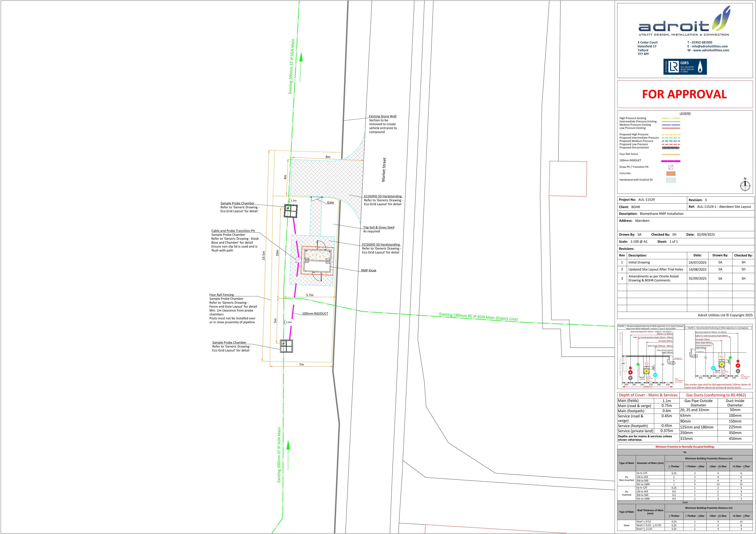Click the transition pit square on the plan

298,260
